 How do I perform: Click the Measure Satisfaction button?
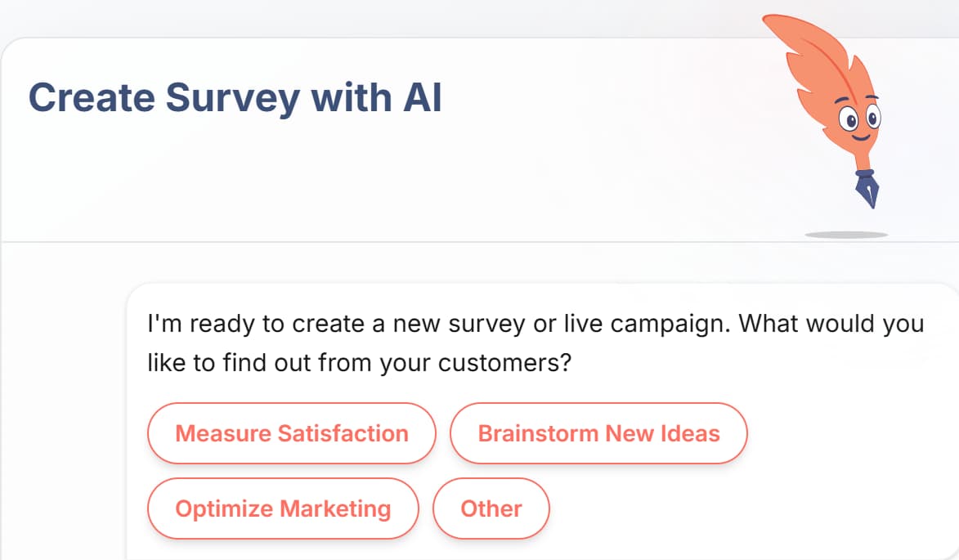[291, 433]
